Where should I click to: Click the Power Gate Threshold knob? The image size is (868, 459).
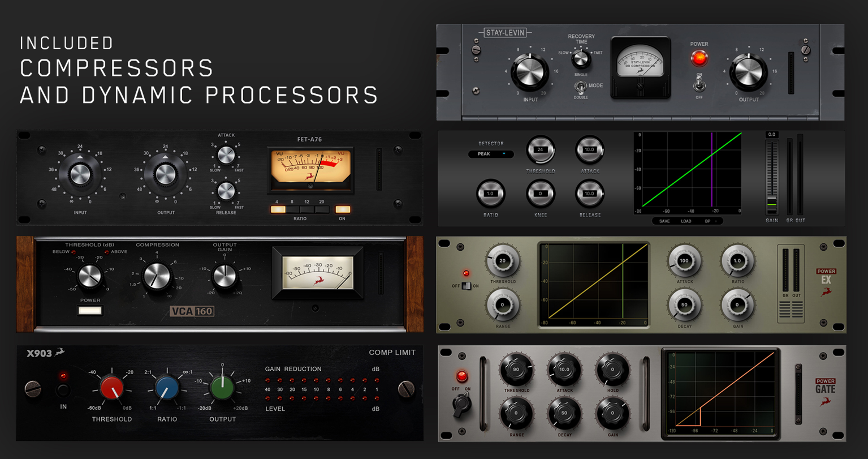[x=516, y=370]
